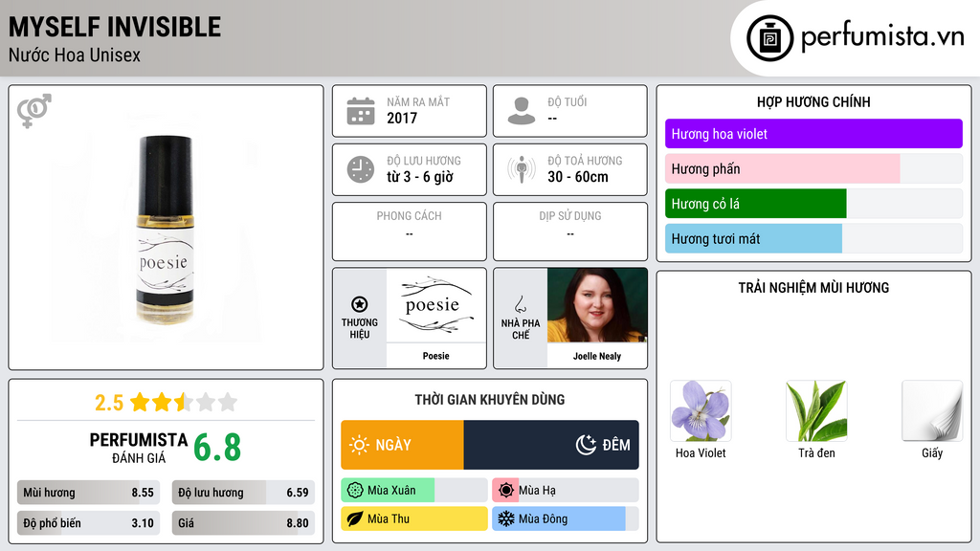Click the Ngày label in orange bar

393,445
